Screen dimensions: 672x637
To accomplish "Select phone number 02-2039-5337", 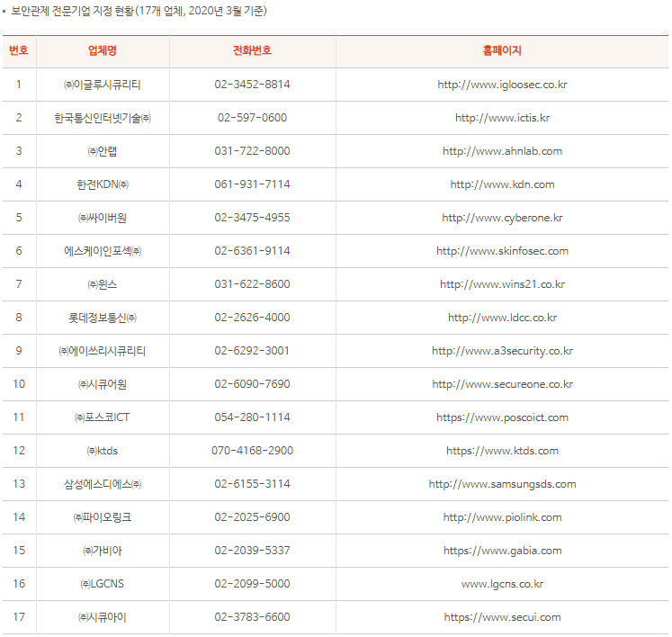I will [x=252, y=551].
